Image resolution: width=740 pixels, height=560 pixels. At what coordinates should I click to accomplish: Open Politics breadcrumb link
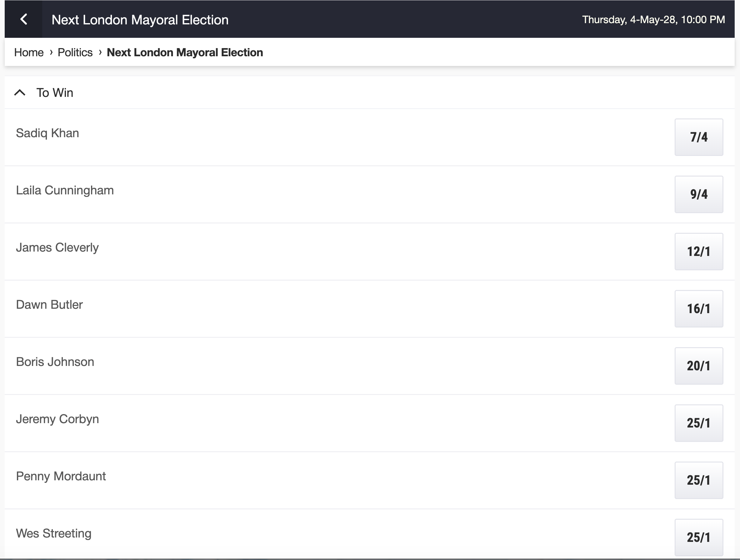[75, 52]
